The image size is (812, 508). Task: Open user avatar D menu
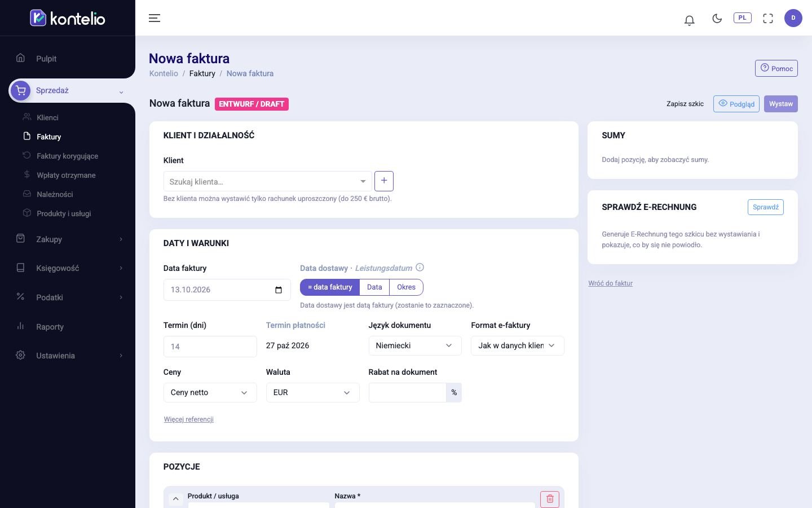coord(793,18)
